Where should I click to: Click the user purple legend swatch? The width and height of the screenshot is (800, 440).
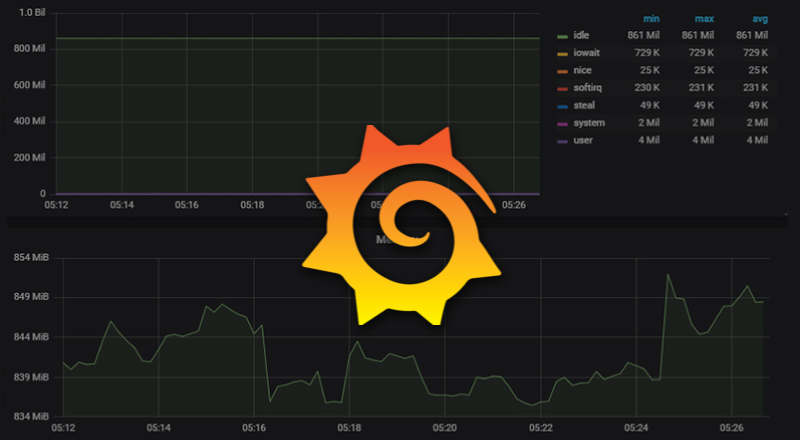(563, 141)
